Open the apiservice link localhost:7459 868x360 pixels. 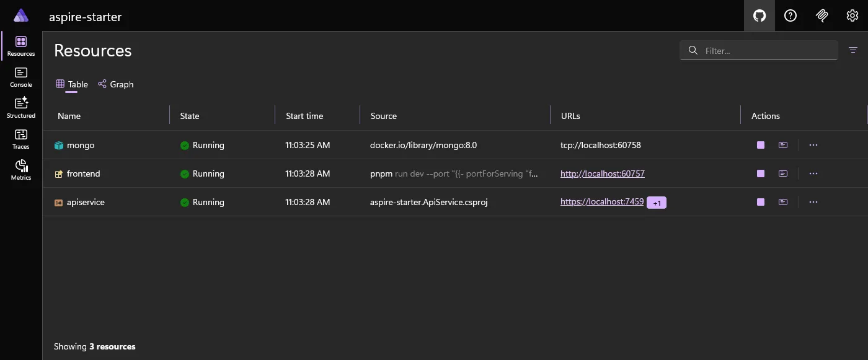(x=601, y=201)
